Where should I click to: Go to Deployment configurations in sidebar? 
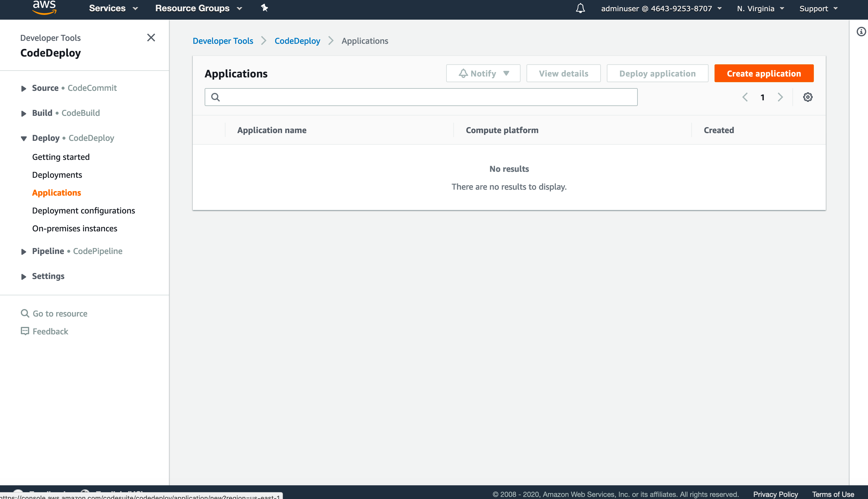point(84,210)
